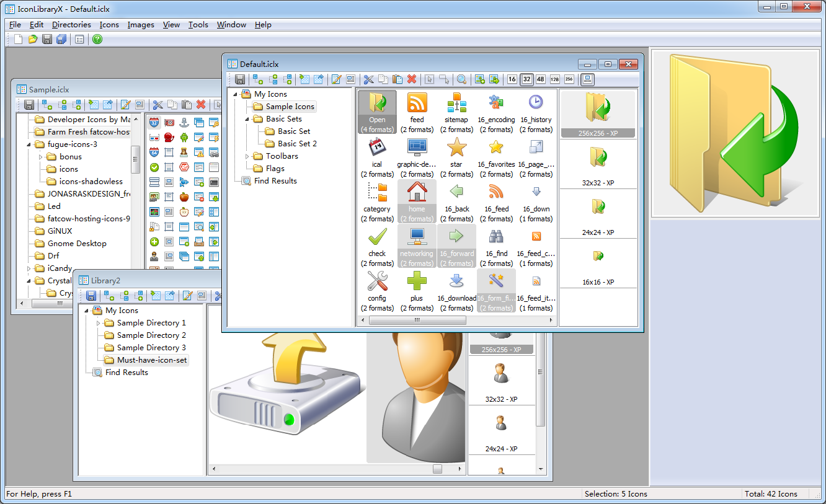Open the Directories menu
Image resolution: width=826 pixels, height=504 pixels.
(x=71, y=25)
